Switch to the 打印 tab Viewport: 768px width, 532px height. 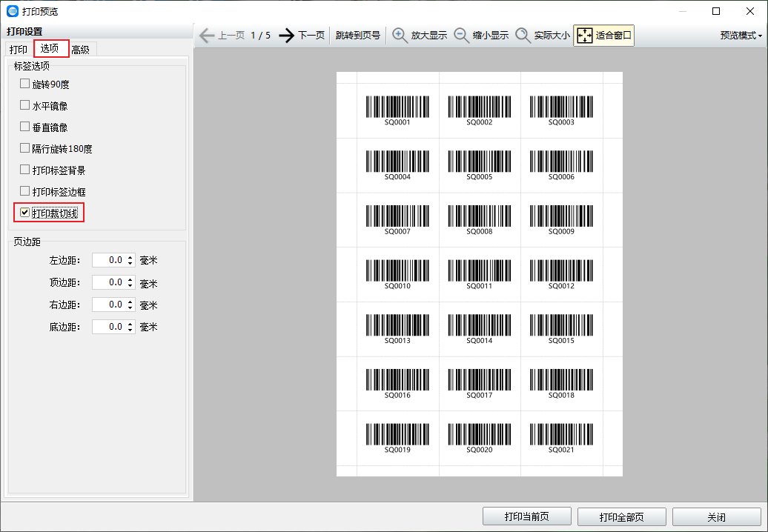19,50
